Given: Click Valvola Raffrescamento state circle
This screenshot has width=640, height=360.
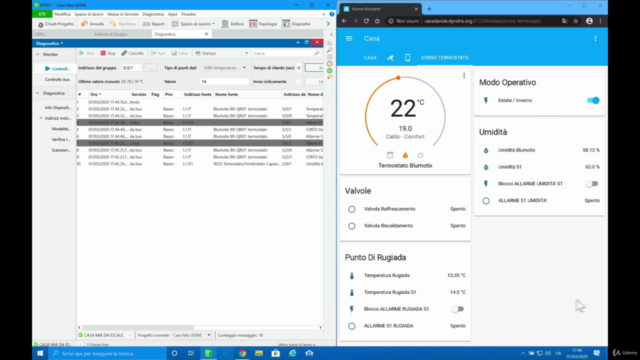Looking at the screenshot, I should click(x=352, y=209).
